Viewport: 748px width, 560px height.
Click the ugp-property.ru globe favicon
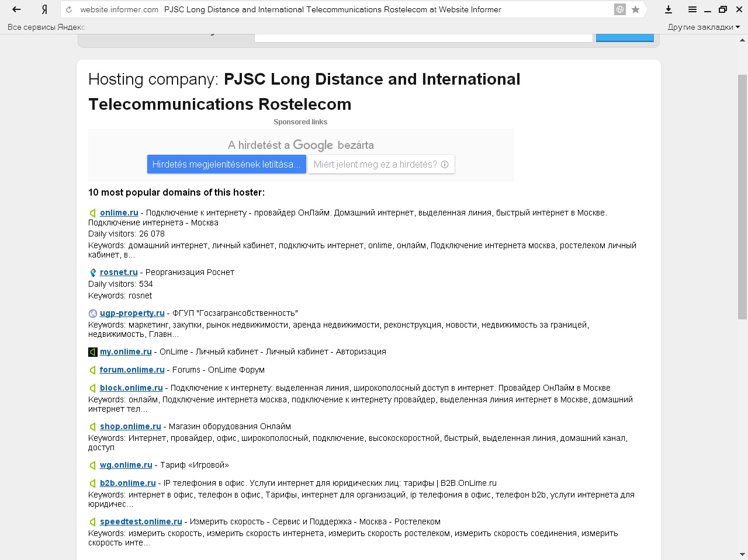coord(92,314)
